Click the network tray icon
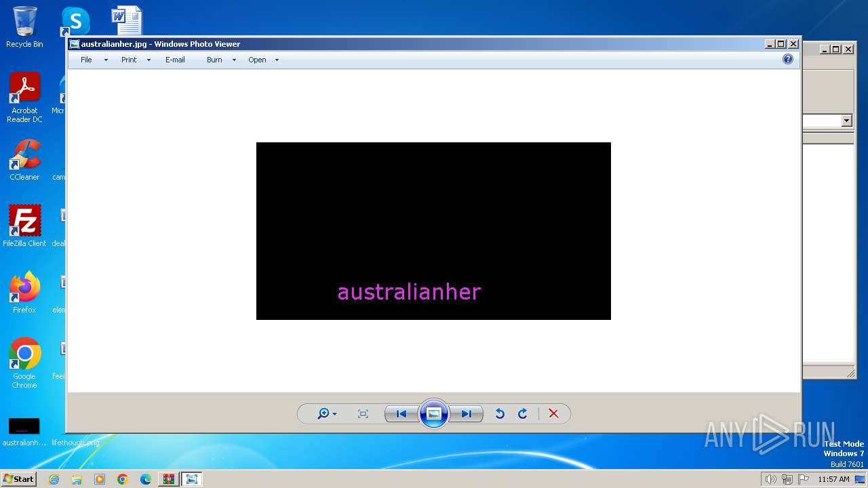This screenshot has width=868, height=488. (787, 479)
